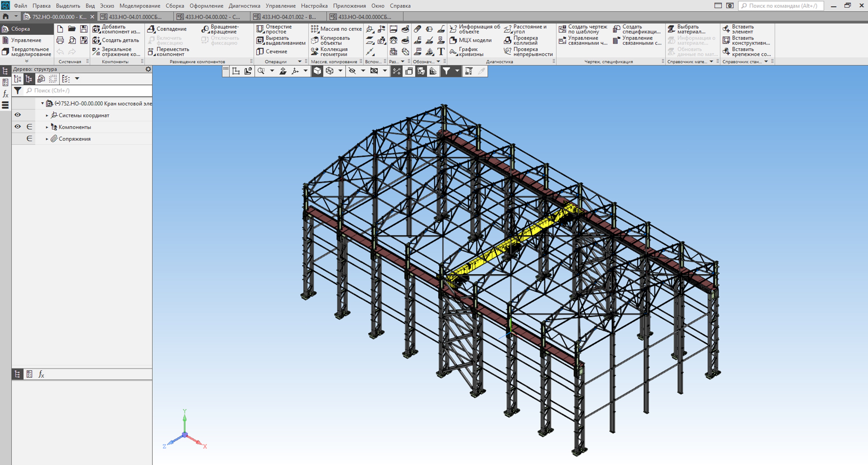Open the Operations panel dropdown arrow
868x465 pixels.
[x=300, y=62]
